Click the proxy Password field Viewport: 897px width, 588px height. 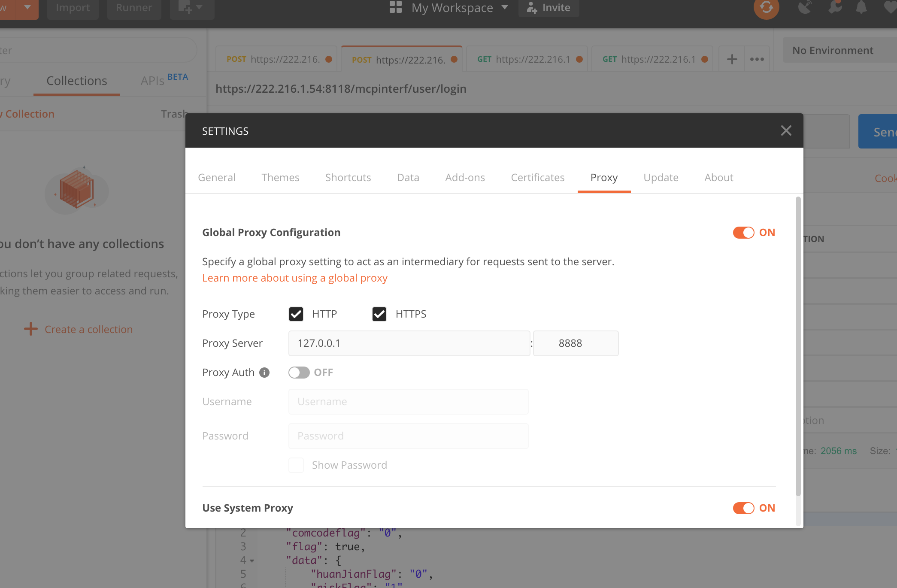408,436
